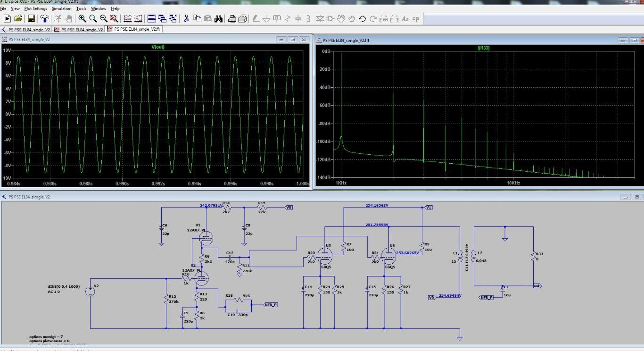Click the R33 load resistor label
This screenshot has height=351, width=644.
tap(539, 254)
